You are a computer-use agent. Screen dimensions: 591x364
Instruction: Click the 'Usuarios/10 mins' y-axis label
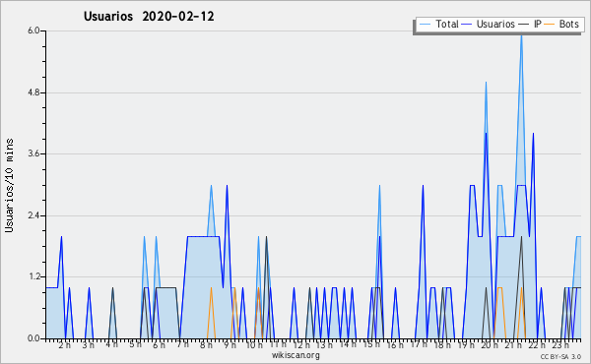[x=9, y=185]
